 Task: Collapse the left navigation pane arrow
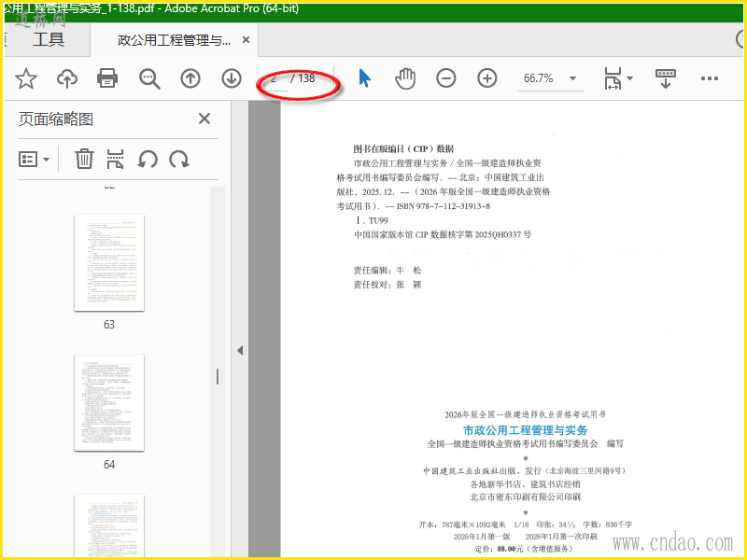(x=240, y=351)
